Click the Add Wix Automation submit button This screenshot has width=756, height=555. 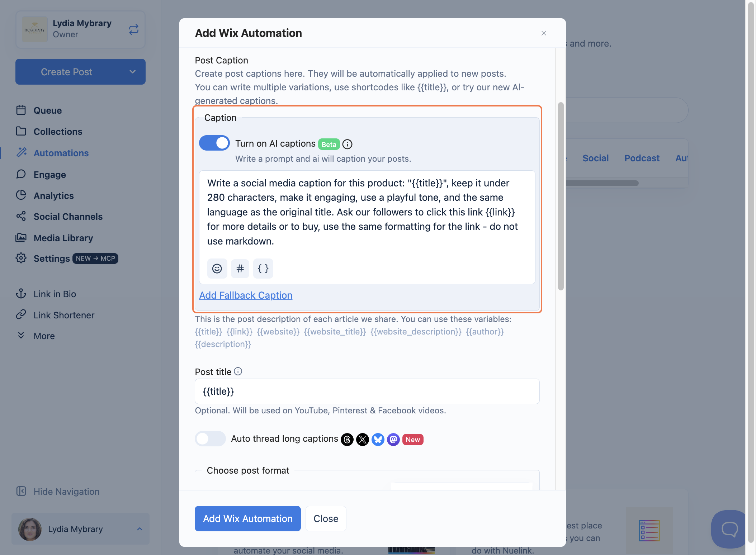pos(248,518)
